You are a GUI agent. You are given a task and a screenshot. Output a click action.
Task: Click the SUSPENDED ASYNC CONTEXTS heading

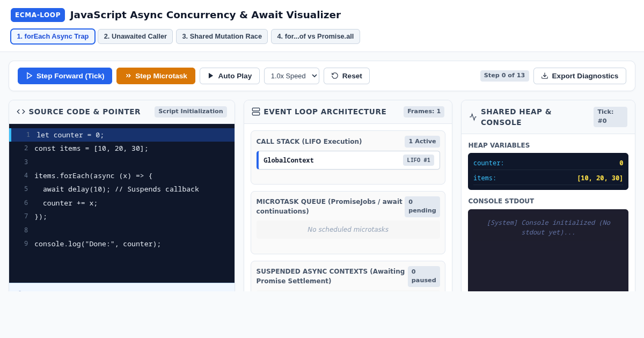(331, 276)
